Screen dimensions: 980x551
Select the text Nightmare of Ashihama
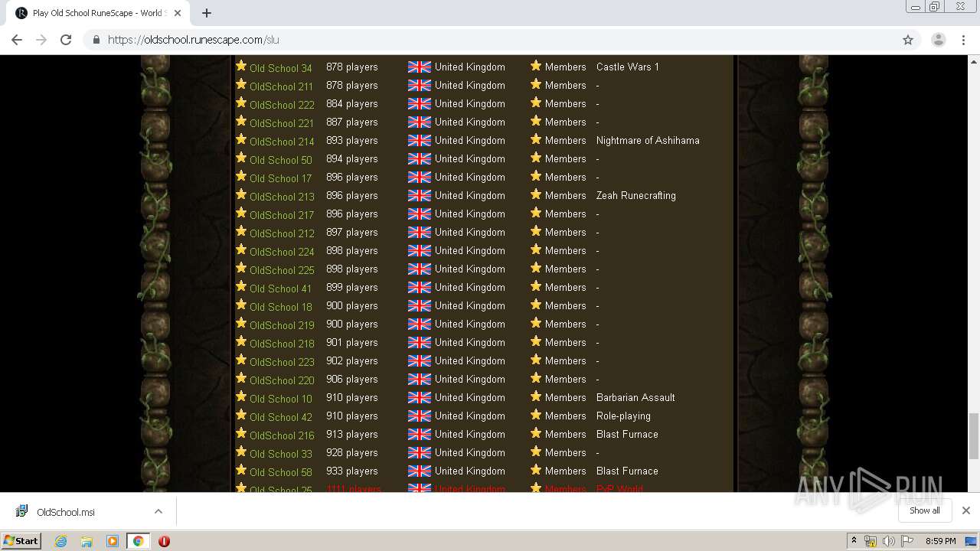pos(648,140)
